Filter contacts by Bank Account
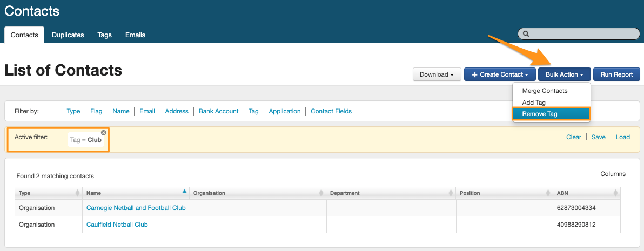Image resolution: width=644 pixels, height=251 pixels. point(218,111)
